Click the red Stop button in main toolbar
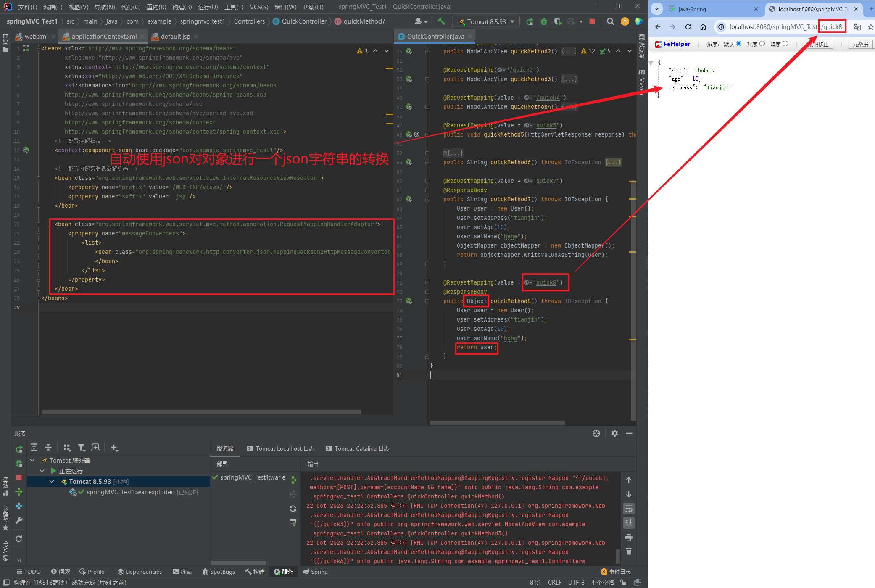The height and width of the screenshot is (588, 875). pos(592,21)
